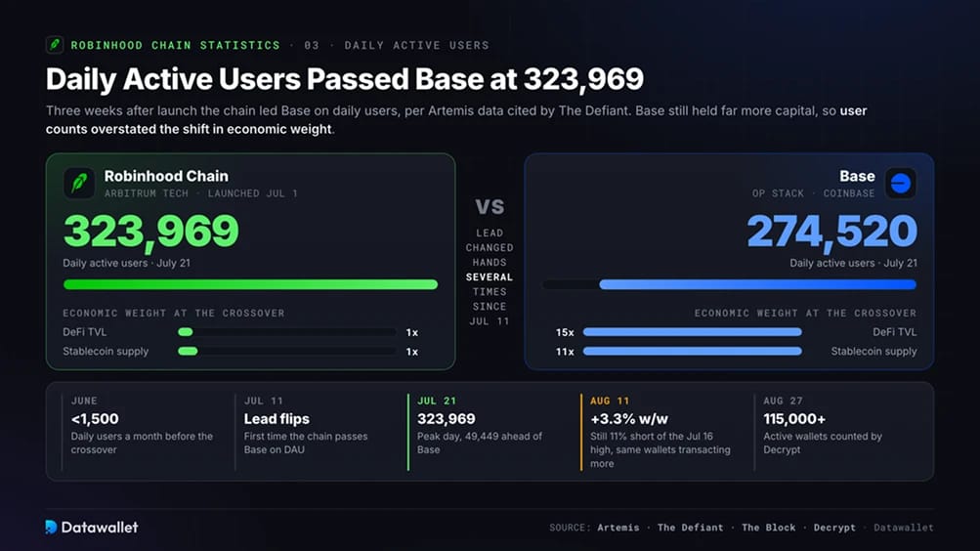Click the '115,000+' timeline value
Image resolution: width=980 pixels, height=551 pixels.
794,418
